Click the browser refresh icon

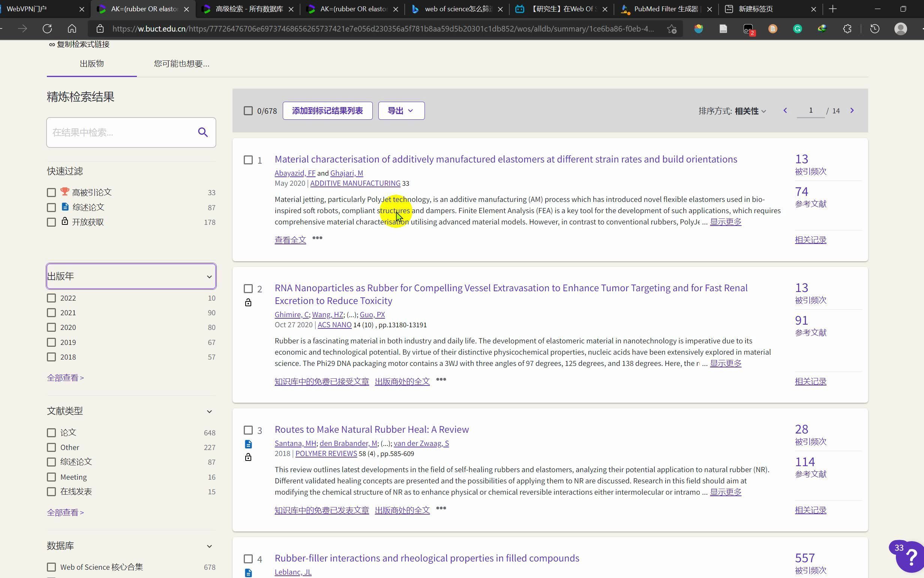[x=47, y=29]
